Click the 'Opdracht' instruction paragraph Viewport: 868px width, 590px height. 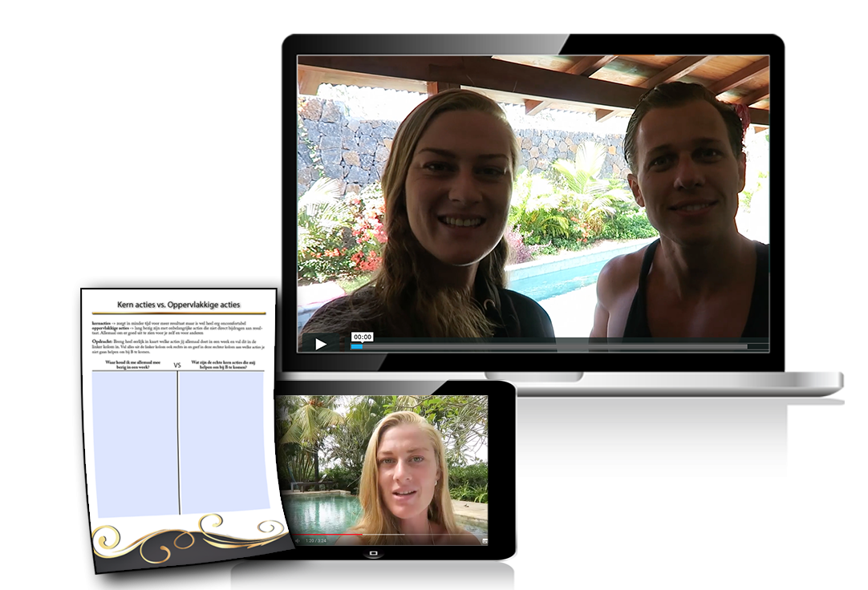click(x=180, y=346)
